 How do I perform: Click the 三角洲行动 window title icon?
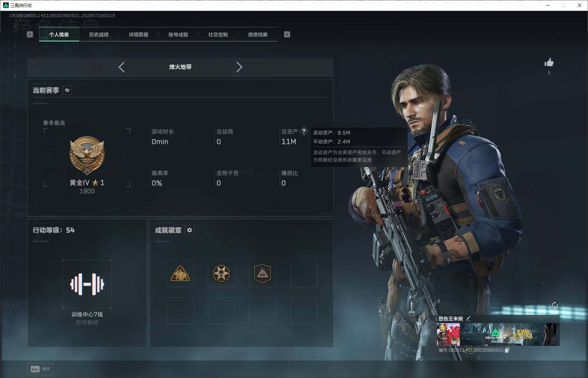6,5
